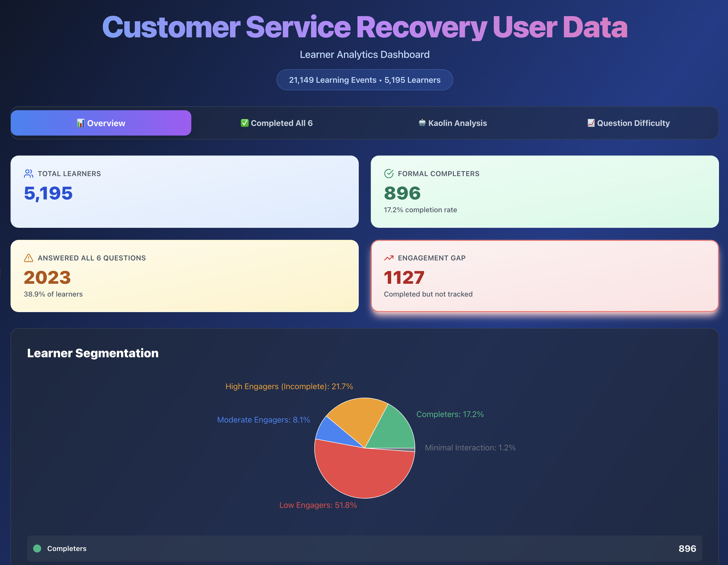Click the warning triangle icon
This screenshot has width=728, height=565.
[x=29, y=258]
